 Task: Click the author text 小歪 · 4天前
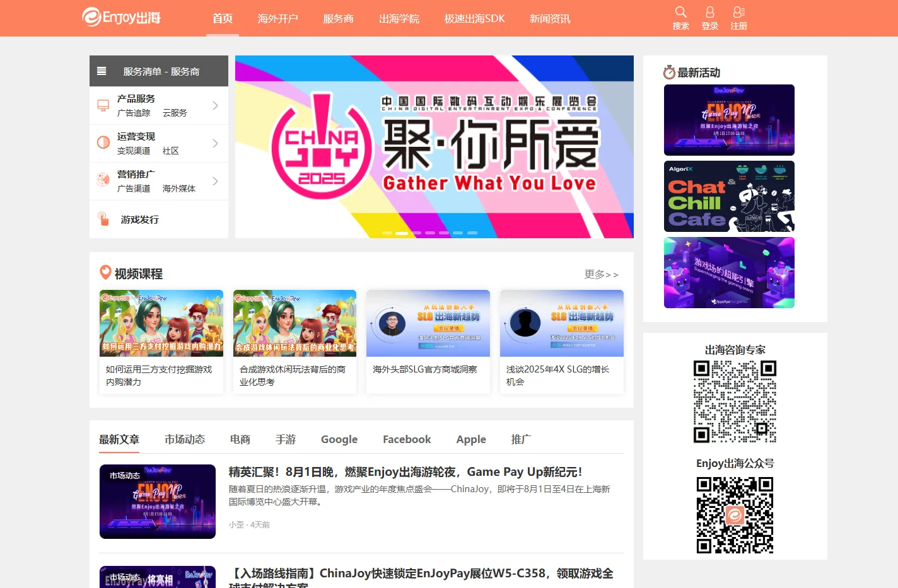point(249,524)
